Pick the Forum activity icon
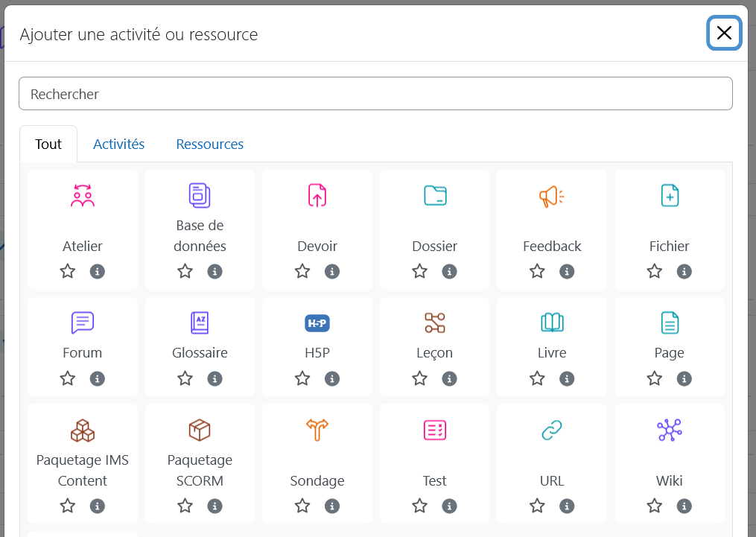This screenshot has height=537, width=756. tap(83, 322)
